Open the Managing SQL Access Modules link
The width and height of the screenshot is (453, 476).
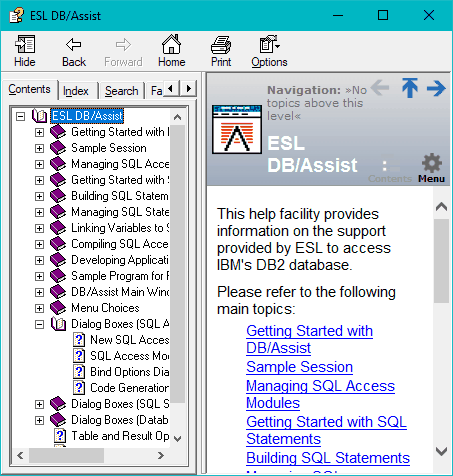click(x=320, y=394)
